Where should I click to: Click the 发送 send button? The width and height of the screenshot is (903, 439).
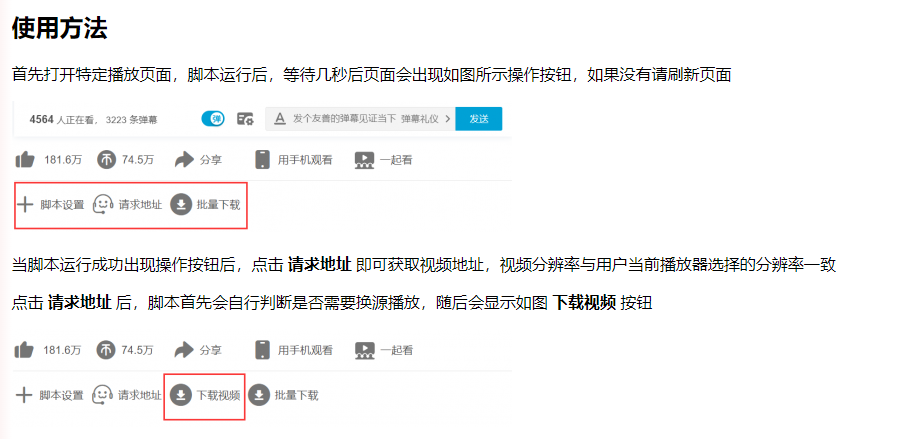[x=479, y=119]
